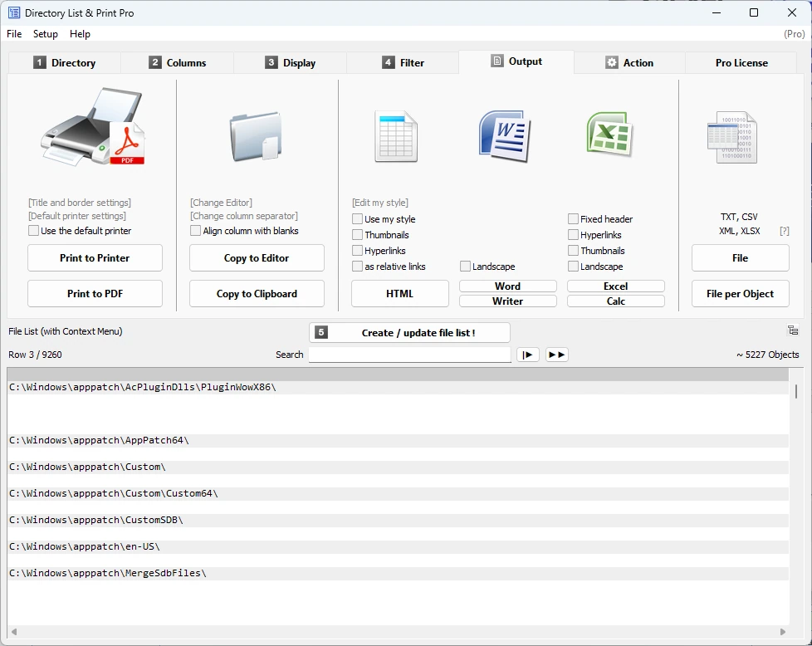The image size is (812, 646).
Task: Click the HTML table document icon
Action: click(396, 136)
